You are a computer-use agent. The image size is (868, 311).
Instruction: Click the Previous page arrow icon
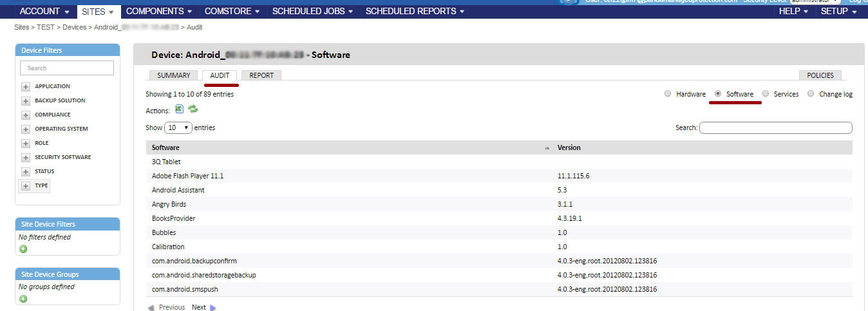(151, 308)
